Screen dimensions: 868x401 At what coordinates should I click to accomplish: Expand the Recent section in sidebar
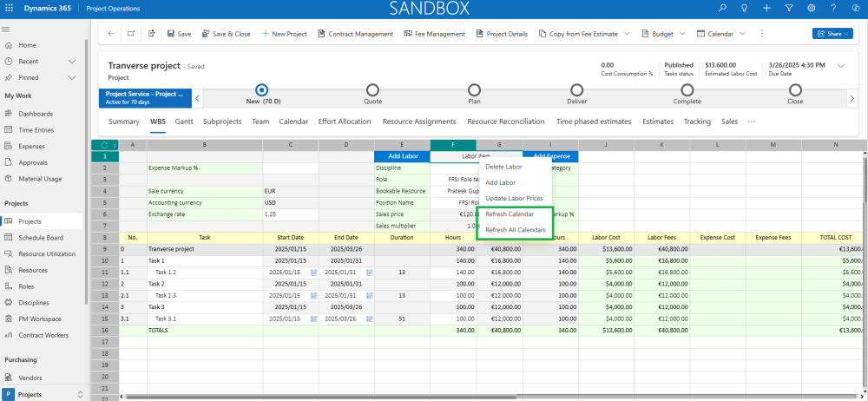[71, 62]
